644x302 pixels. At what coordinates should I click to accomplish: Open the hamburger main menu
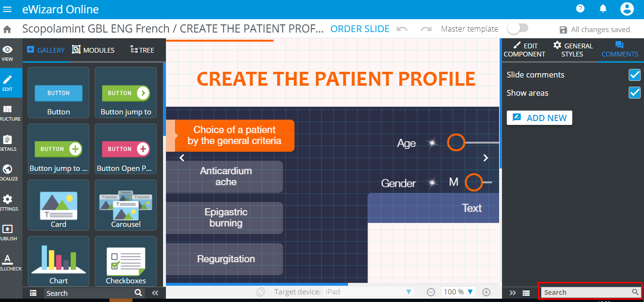tap(8, 9)
